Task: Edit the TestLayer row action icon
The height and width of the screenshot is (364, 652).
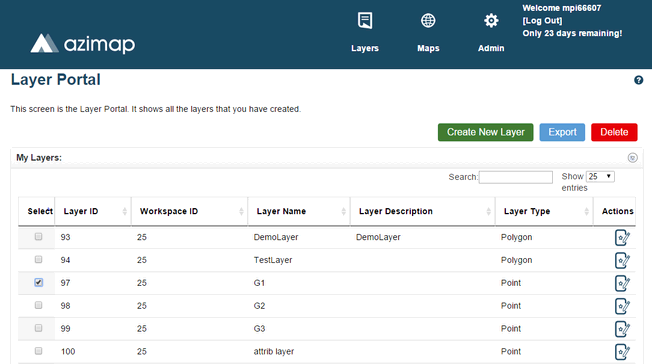Action: [x=622, y=260]
